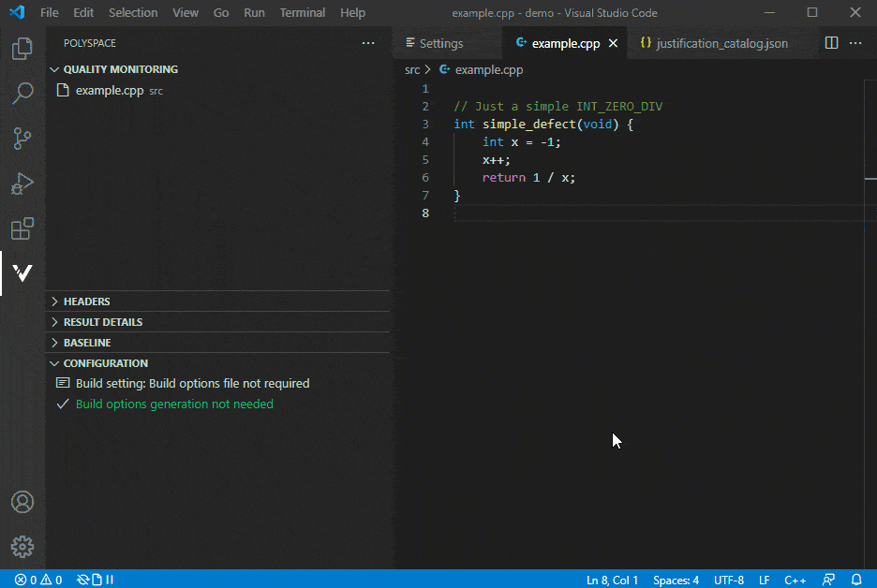This screenshot has height=588, width=877.
Task: Click the split editor right icon
Action: coord(831,43)
